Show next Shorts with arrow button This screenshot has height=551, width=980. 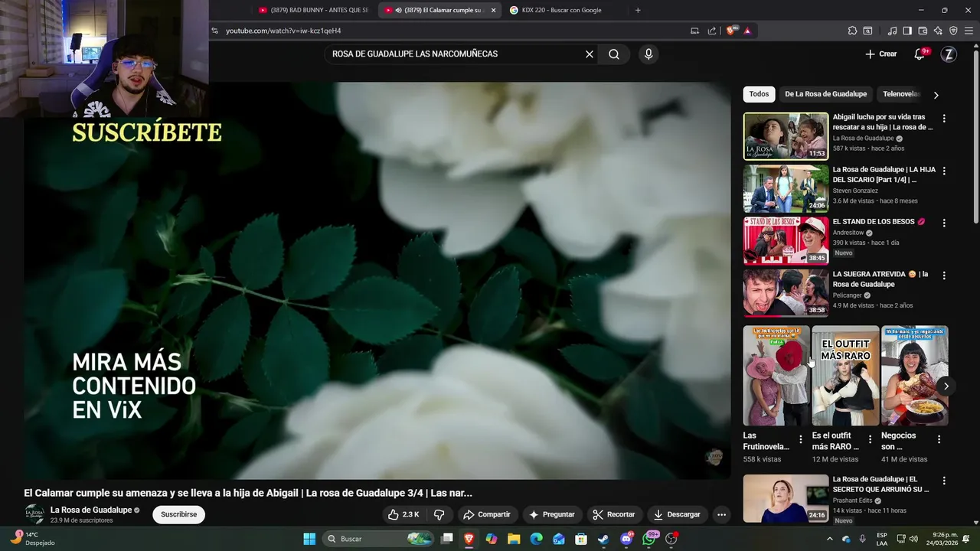click(x=946, y=386)
